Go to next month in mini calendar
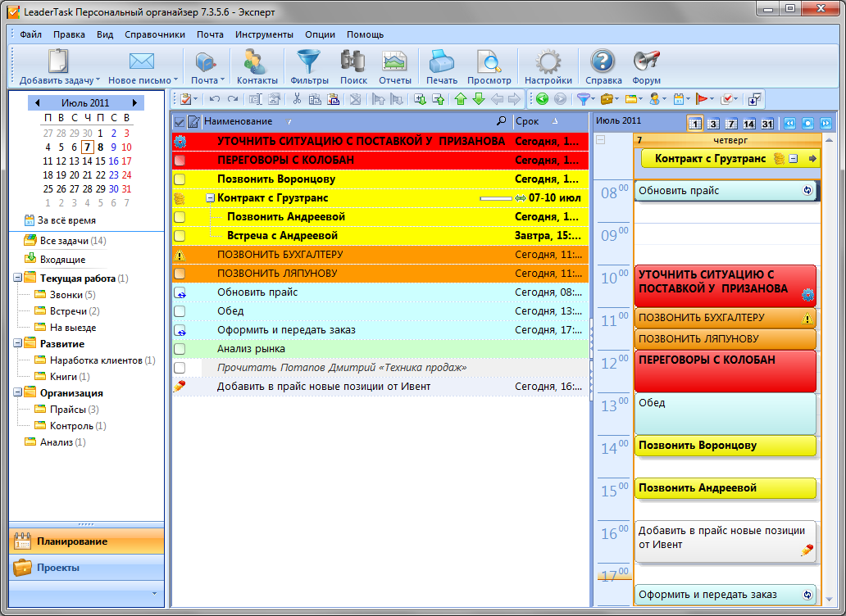This screenshot has width=846, height=616. [x=134, y=102]
